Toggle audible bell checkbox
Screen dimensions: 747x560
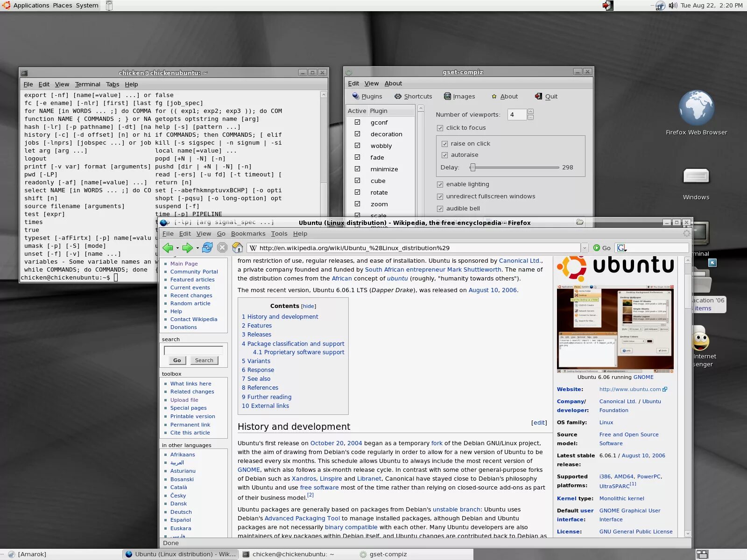click(x=440, y=209)
